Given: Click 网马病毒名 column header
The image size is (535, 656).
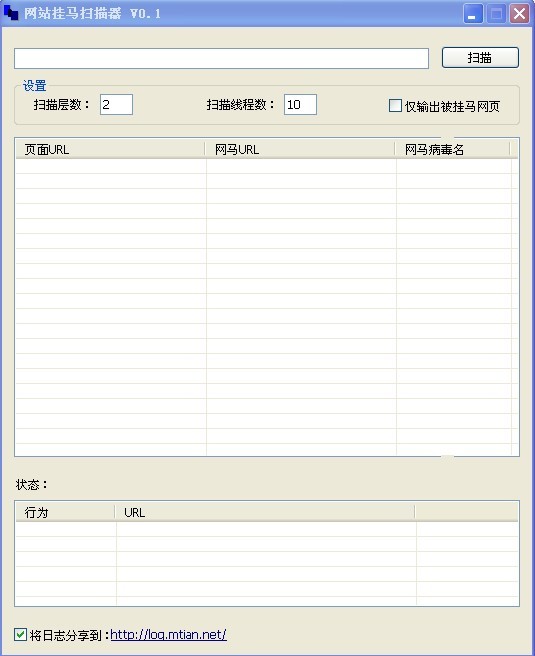Looking at the screenshot, I should [453, 149].
